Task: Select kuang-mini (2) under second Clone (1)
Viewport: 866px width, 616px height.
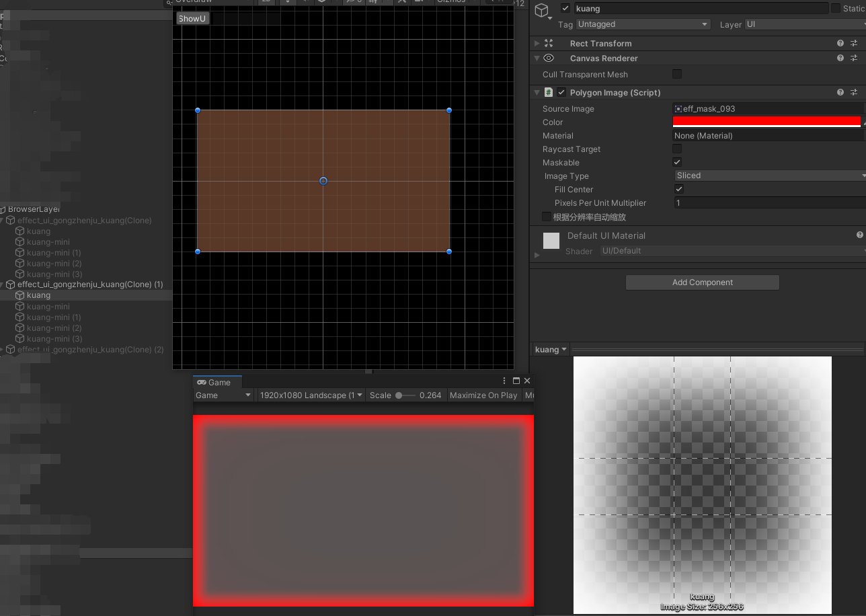Action: (x=54, y=328)
